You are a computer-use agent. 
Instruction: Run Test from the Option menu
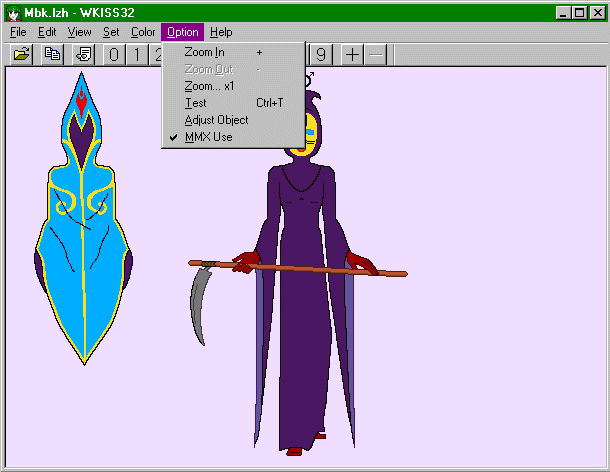[x=196, y=103]
